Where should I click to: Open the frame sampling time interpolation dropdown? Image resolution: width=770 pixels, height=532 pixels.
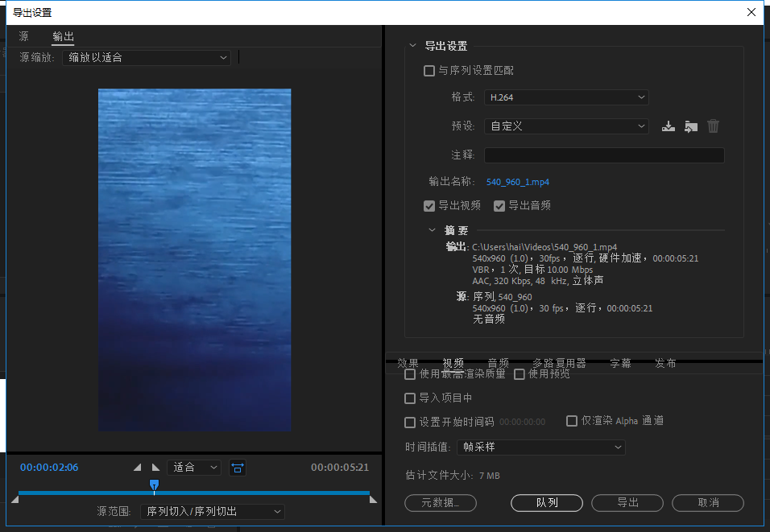(x=540, y=447)
